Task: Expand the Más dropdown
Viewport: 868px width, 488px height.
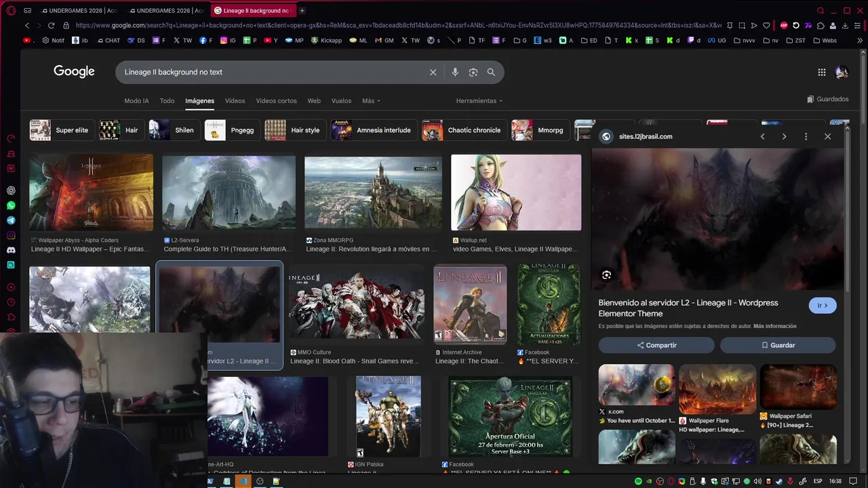Action: 371,101
